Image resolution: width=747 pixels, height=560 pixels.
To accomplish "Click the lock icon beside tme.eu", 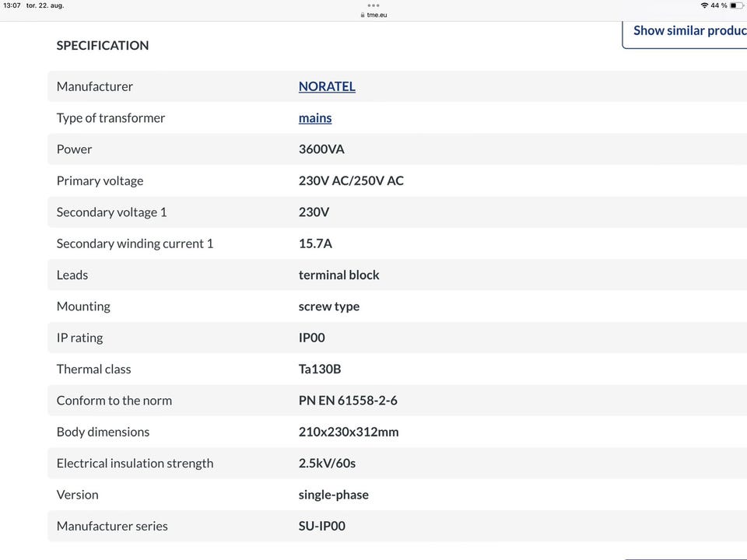I will point(363,15).
